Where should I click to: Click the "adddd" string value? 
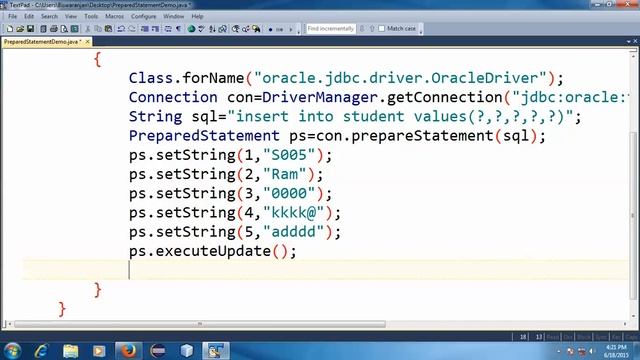point(293,232)
